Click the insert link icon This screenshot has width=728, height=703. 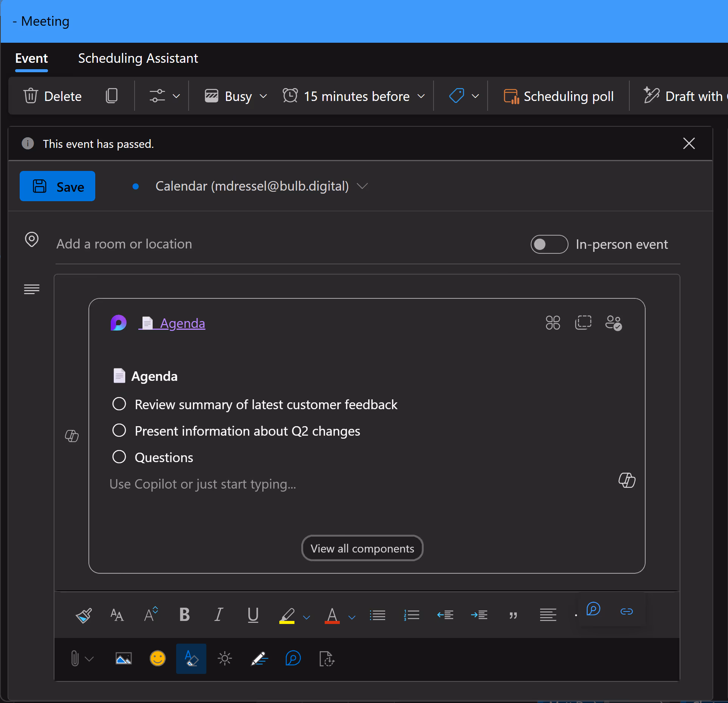(x=626, y=611)
